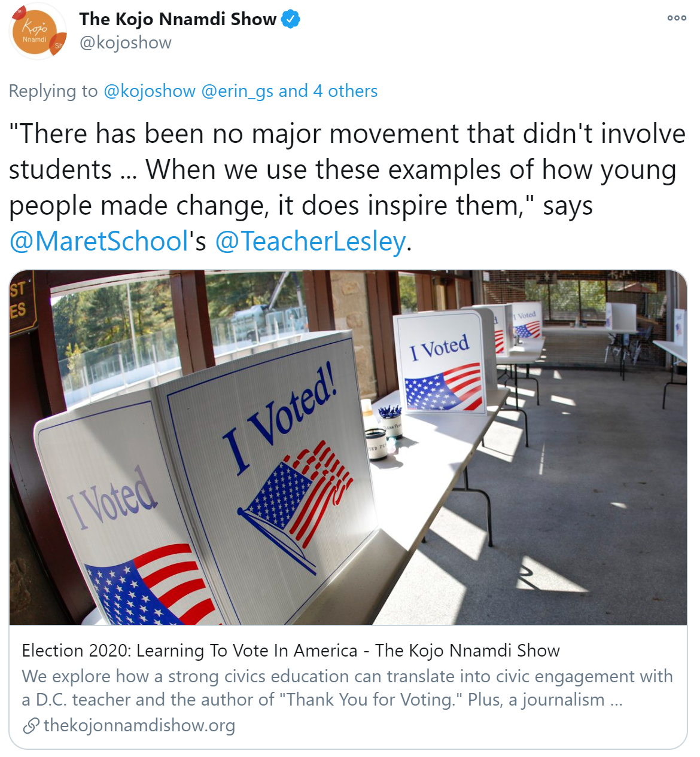Click the middle "I Voted" booth sign
This screenshot has height=757, width=700.
[440, 365]
